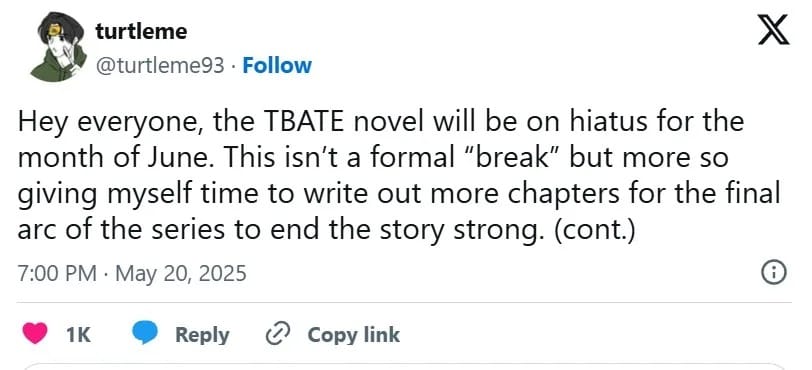Open the X logo in the corner
The image size is (812, 370).
[773, 30]
